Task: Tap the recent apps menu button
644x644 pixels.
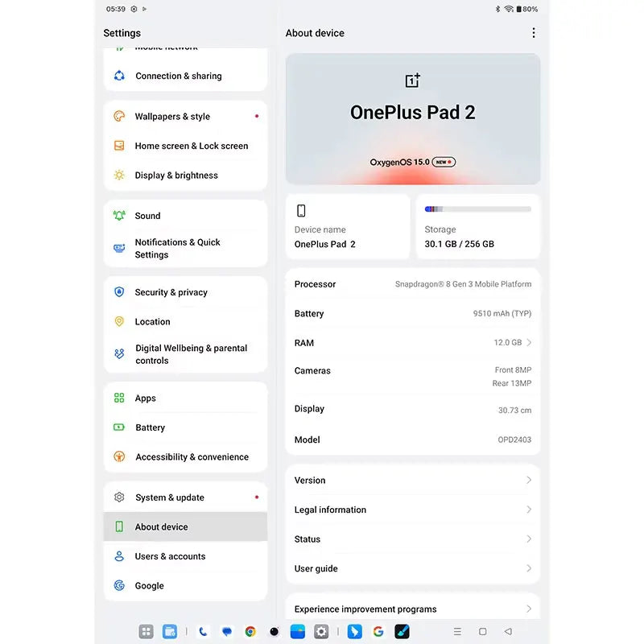Action: click(x=457, y=631)
